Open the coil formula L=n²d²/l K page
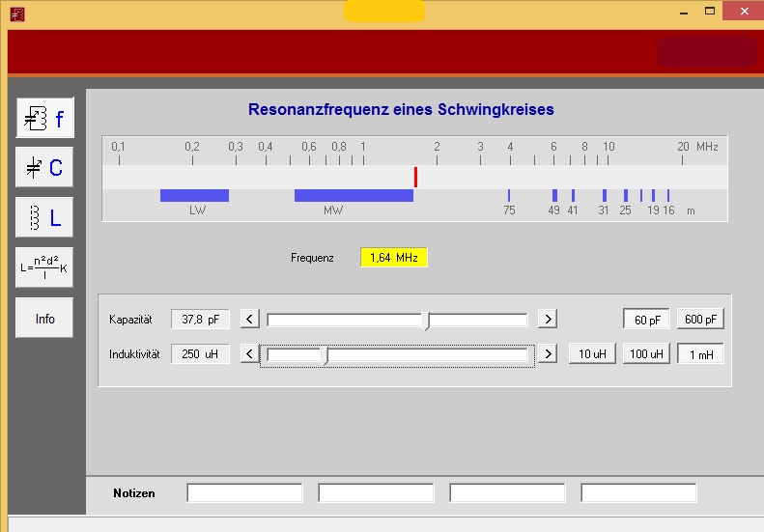 [44, 267]
